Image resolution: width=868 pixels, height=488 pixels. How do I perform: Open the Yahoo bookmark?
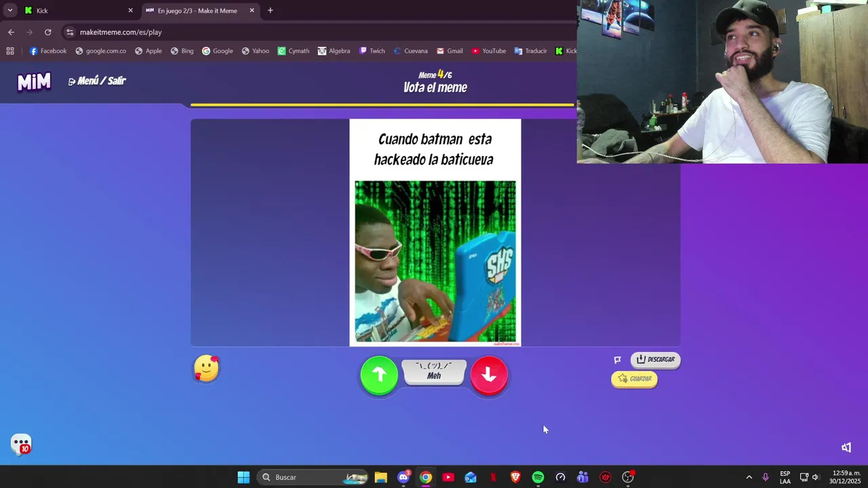pos(256,51)
